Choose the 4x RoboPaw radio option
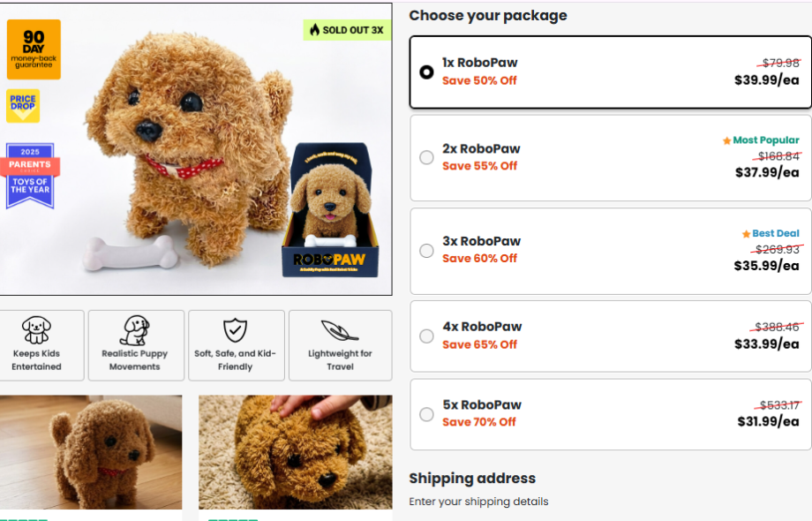The width and height of the screenshot is (812, 521). point(427,336)
